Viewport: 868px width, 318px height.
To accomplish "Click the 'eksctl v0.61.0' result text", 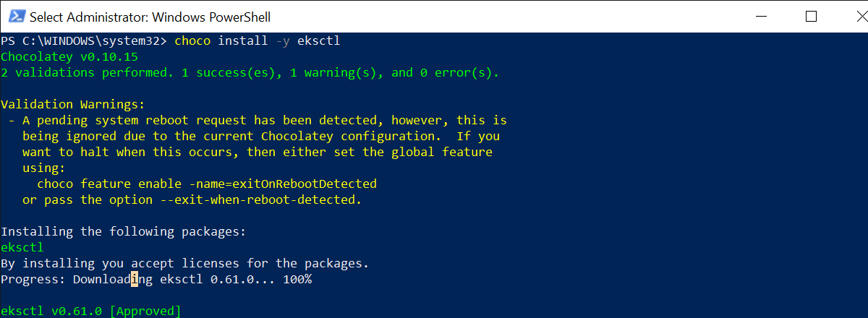I will [x=51, y=311].
